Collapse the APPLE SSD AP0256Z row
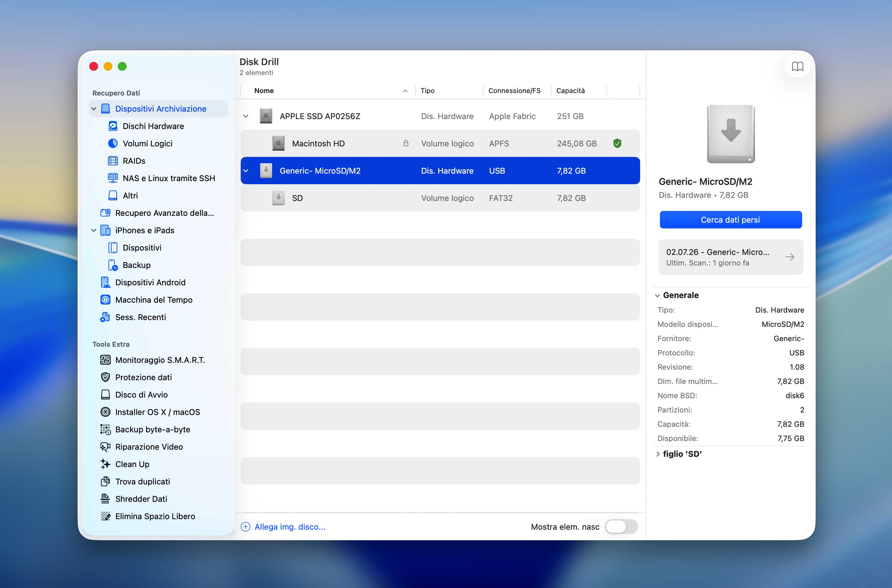Image resolution: width=892 pixels, height=588 pixels. click(246, 116)
